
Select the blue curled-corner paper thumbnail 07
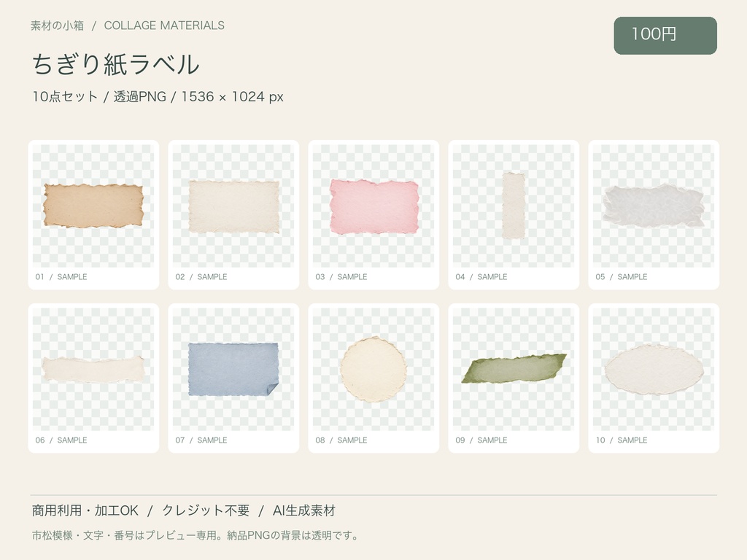(x=233, y=369)
